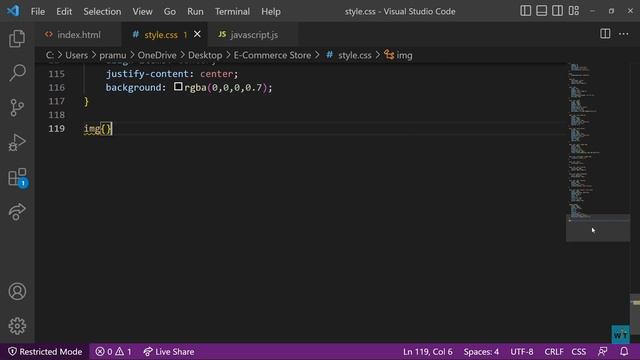
Task: Click the Visual Studio Code logo icon
Action: coord(13,11)
